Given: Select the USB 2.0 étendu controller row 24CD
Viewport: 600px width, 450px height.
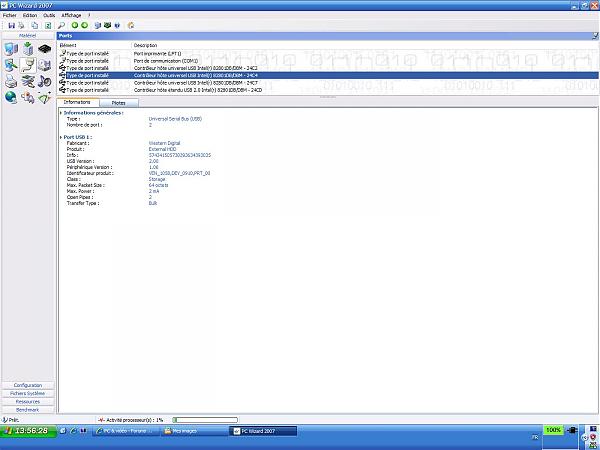Looking at the screenshot, I should coord(328,90).
